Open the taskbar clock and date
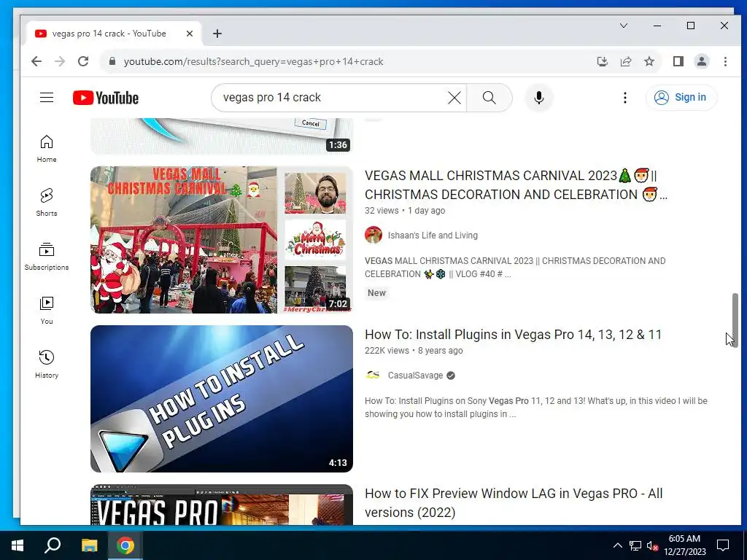This screenshot has height=560, width=747. click(684, 545)
